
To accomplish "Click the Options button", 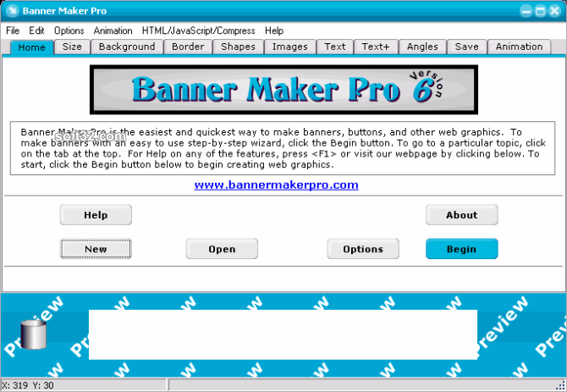I will (363, 249).
